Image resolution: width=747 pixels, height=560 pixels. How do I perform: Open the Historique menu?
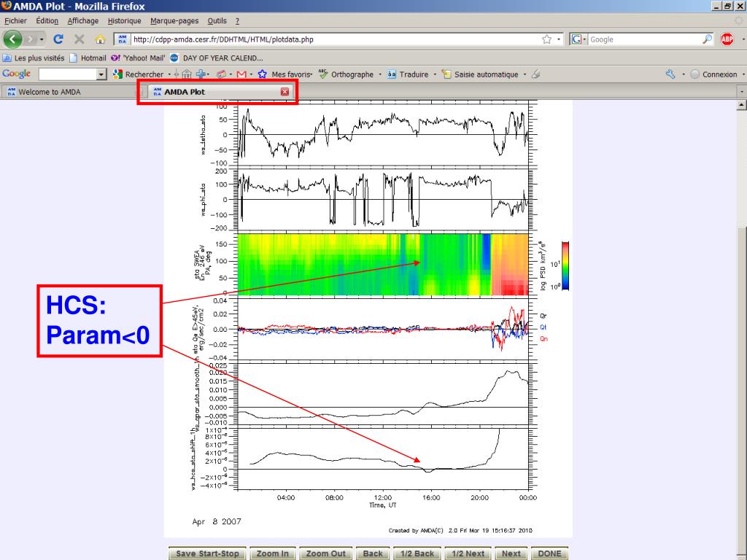click(124, 21)
